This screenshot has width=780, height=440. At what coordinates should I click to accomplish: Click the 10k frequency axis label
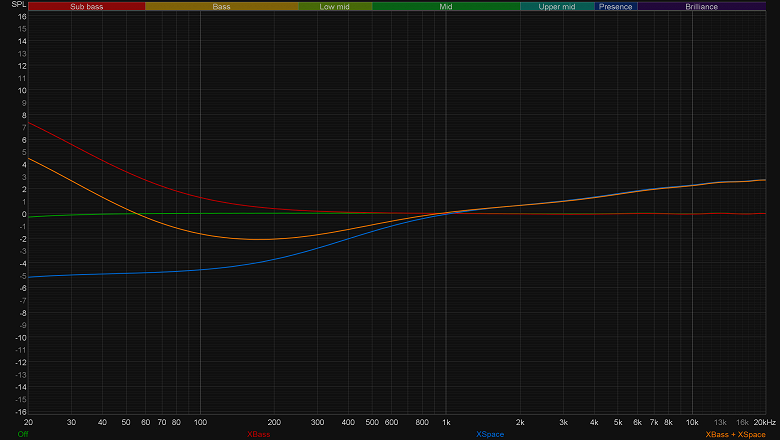pyautogui.click(x=692, y=422)
